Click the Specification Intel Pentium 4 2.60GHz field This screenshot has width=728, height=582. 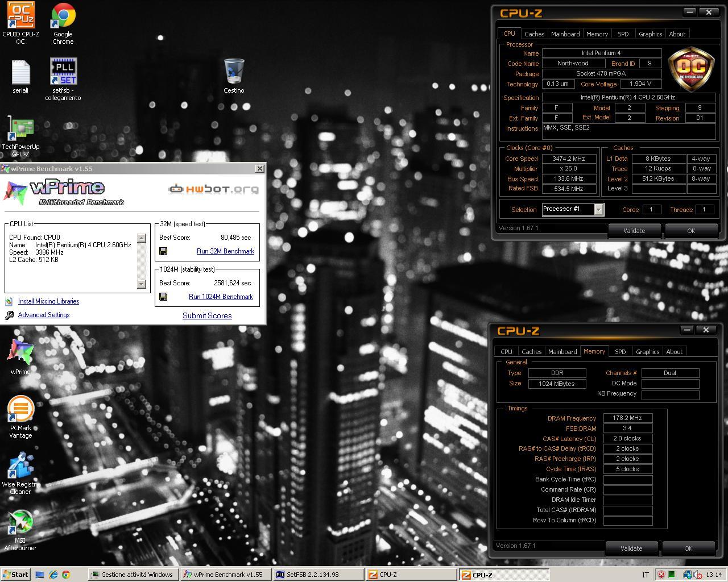[628, 98]
